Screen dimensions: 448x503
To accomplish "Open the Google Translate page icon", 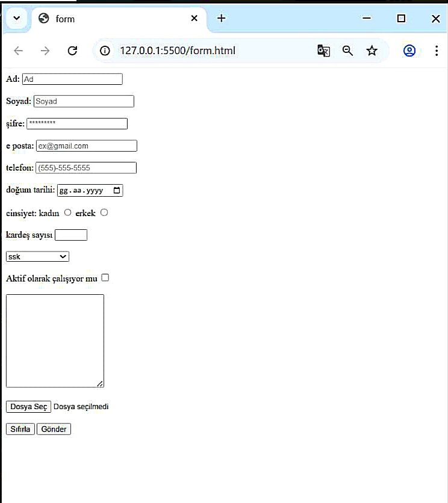I will 323,51.
